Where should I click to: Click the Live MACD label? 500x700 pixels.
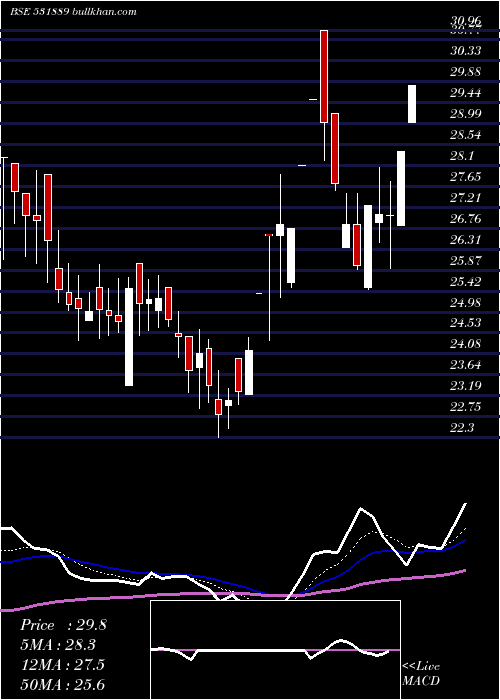tap(421, 674)
